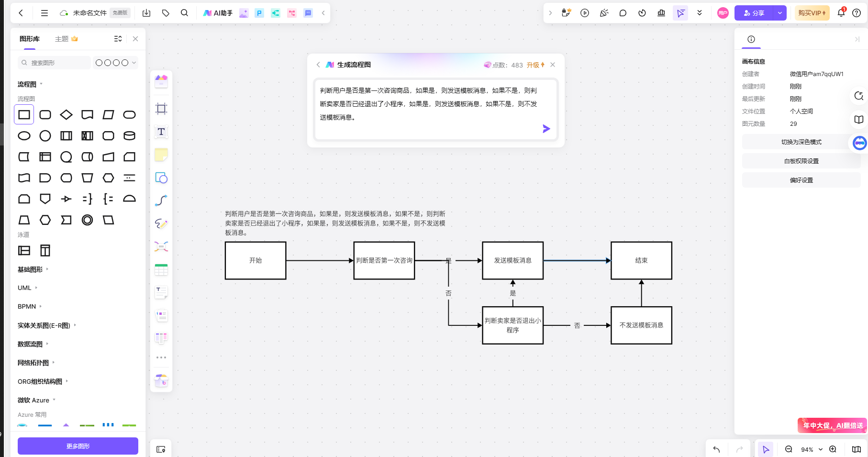Open the AI助手 menu
Viewport: 868px width, 457px height.
(x=218, y=13)
